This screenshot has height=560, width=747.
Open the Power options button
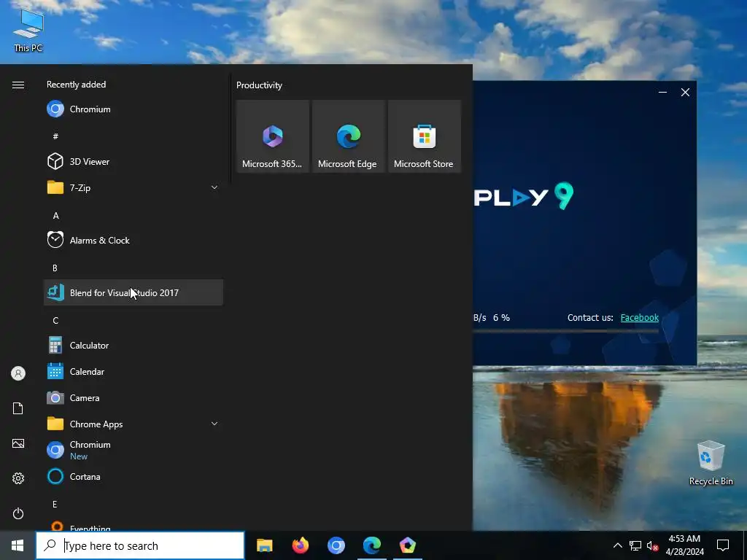point(18,513)
